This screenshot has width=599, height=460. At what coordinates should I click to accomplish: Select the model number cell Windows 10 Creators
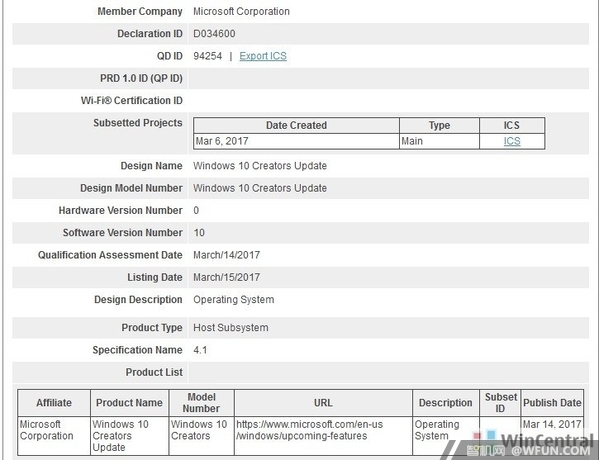pos(201,436)
